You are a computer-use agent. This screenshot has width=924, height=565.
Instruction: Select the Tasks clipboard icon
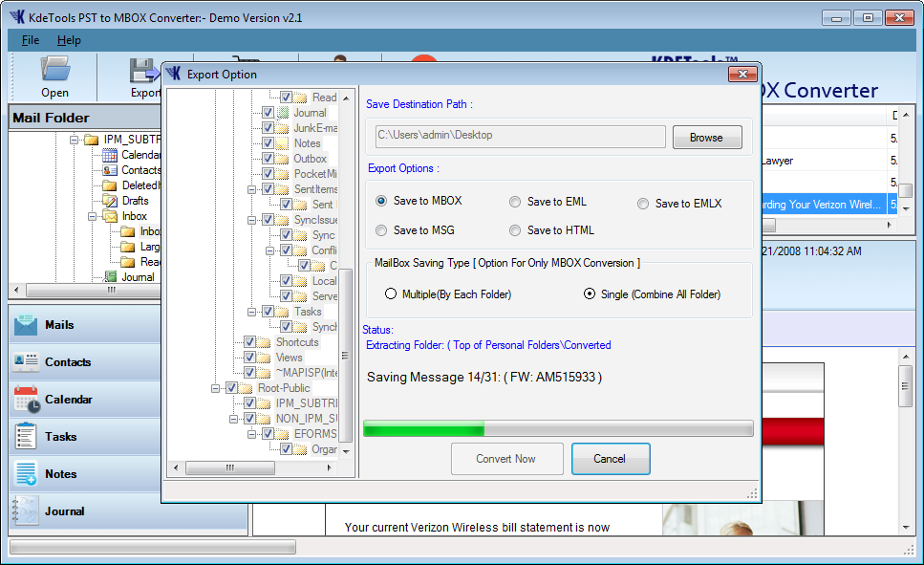pyautogui.click(x=26, y=437)
